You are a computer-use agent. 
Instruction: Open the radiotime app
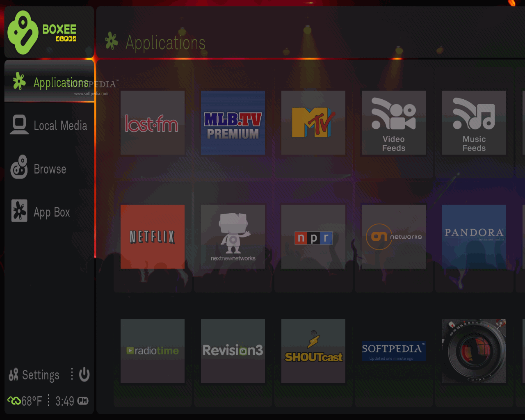pyautogui.click(x=153, y=351)
